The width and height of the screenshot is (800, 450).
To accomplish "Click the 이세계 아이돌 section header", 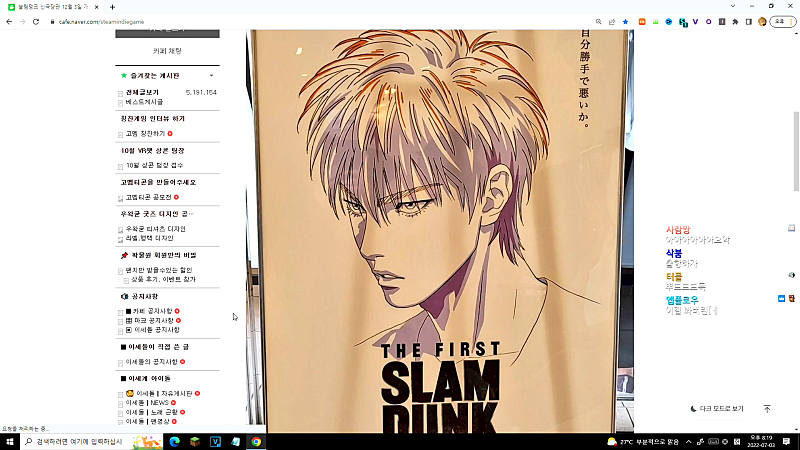I will 145,379.
